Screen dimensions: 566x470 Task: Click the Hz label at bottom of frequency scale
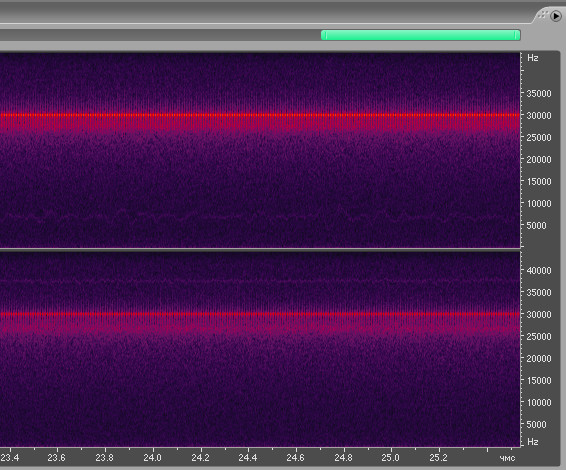pyautogui.click(x=533, y=441)
